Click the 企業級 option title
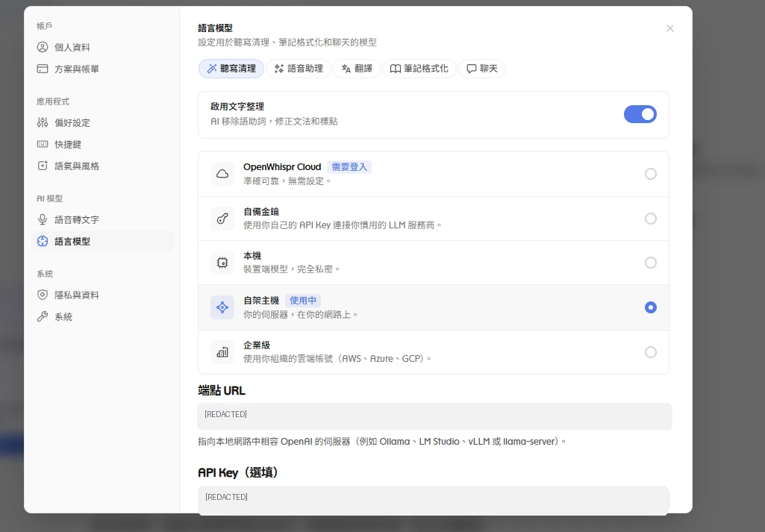This screenshot has height=532, width=765. (257, 345)
